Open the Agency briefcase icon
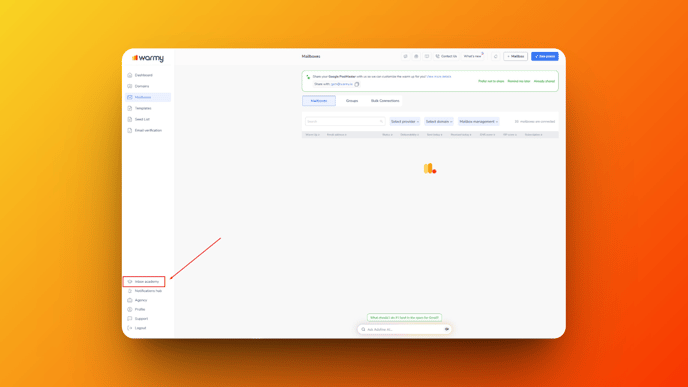The width and height of the screenshot is (688, 387). click(129, 300)
